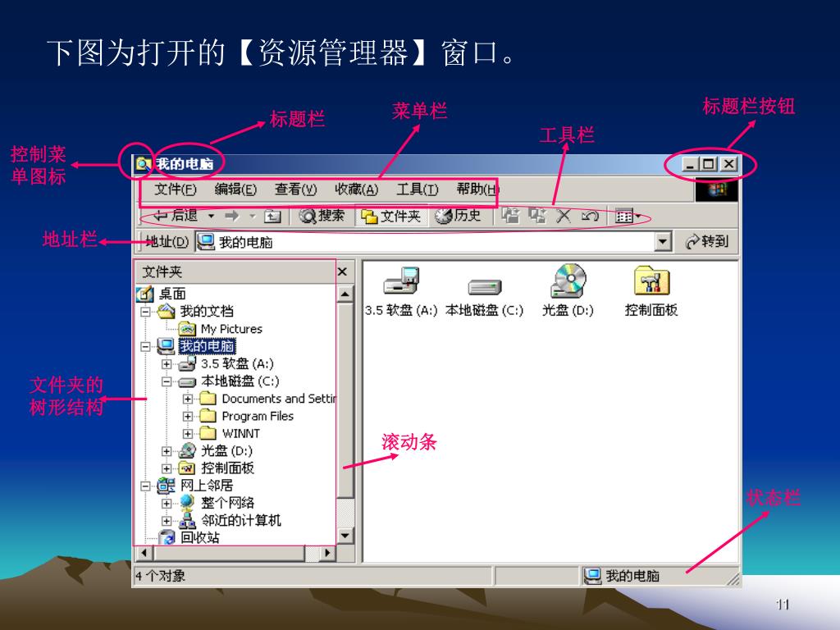Collapse the 我的电脑 tree node
The width and height of the screenshot is (840, 630).
[145, 346]
